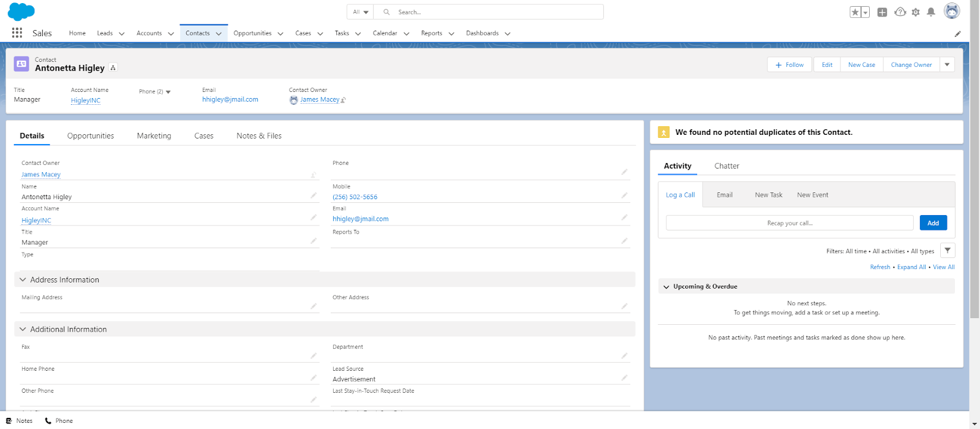Image resolution: width=980 pixels, height=429 pixels.
Task: Switch to the Opportunities record tab
Action: [91, 136]
